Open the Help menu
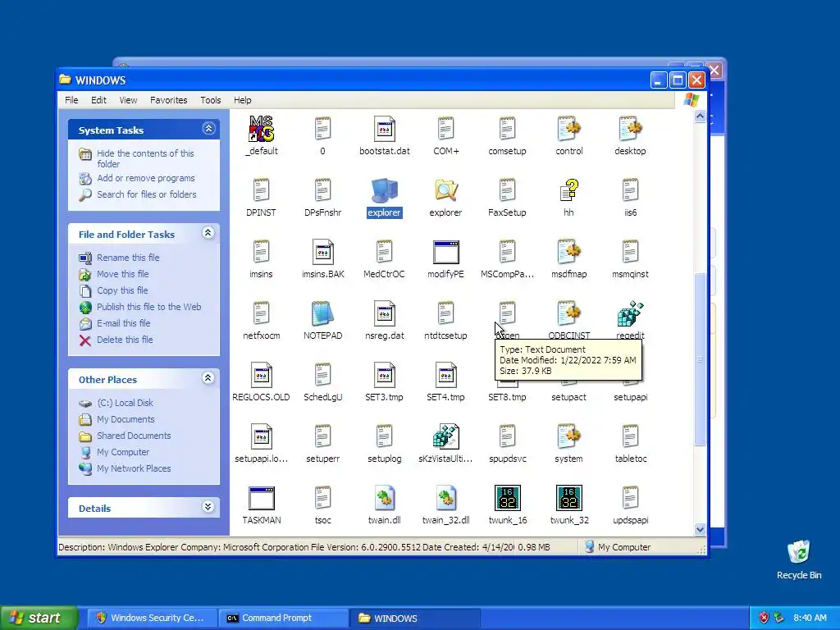Image resolution: width=840 pixels, height=630 pixels. coord(242,100)
